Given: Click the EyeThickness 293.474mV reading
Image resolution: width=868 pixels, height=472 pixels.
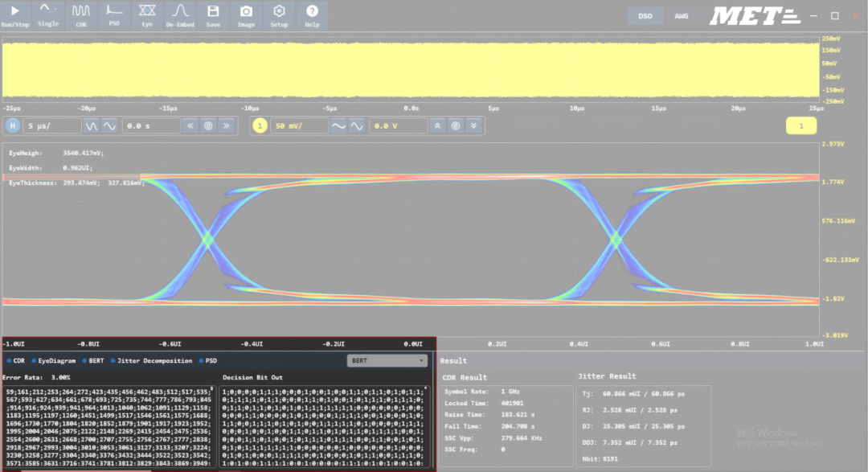Looking at the screenshot, I should coord(76,183).
